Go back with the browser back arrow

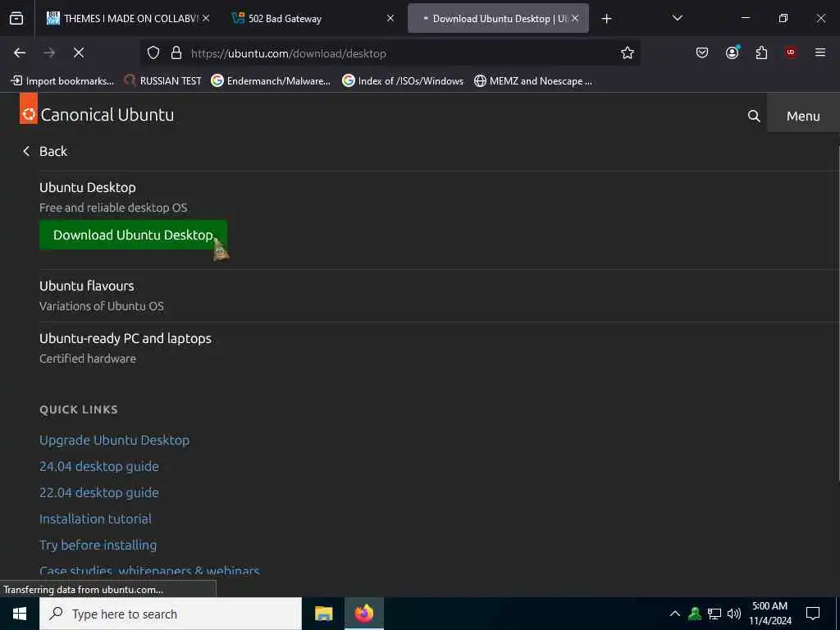click(x=20, y=52)
